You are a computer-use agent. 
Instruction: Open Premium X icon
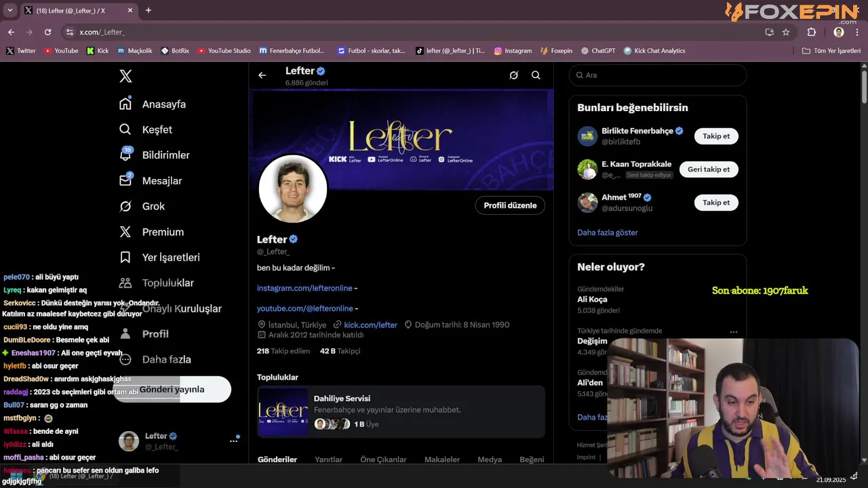[125, 232]
